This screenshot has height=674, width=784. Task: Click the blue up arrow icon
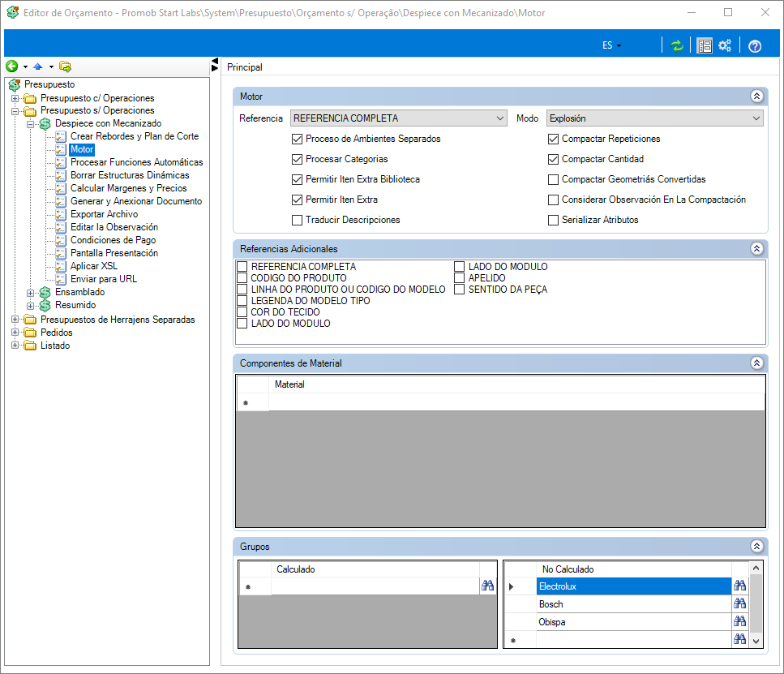point(38,66)
